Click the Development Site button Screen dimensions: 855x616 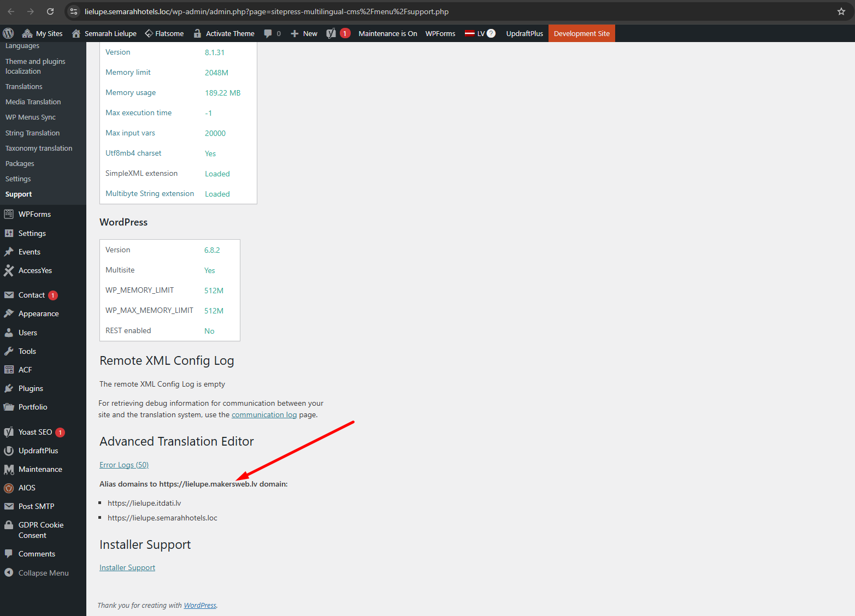pos(582,33)
